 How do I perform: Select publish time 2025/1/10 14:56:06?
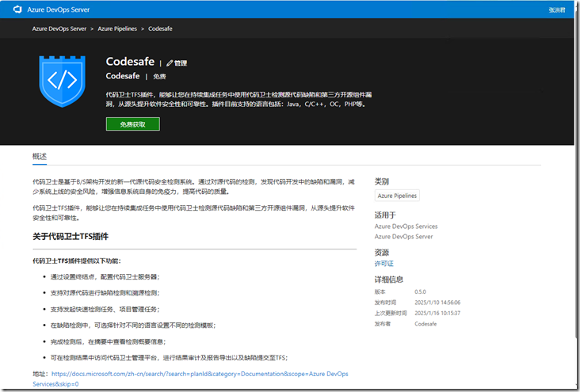(437, 303)
